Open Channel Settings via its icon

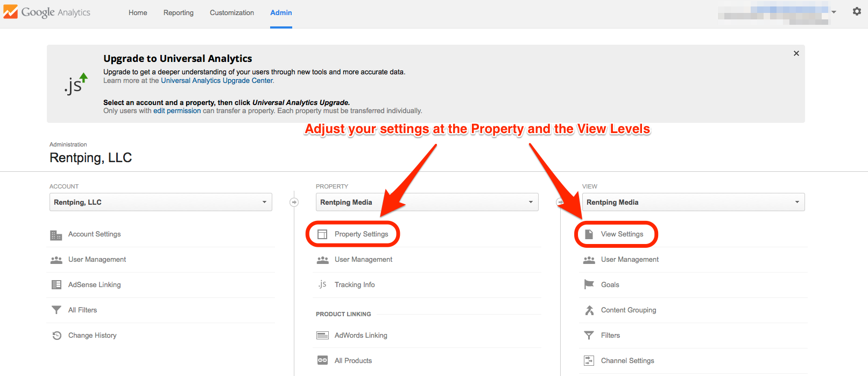coord(589,360)
